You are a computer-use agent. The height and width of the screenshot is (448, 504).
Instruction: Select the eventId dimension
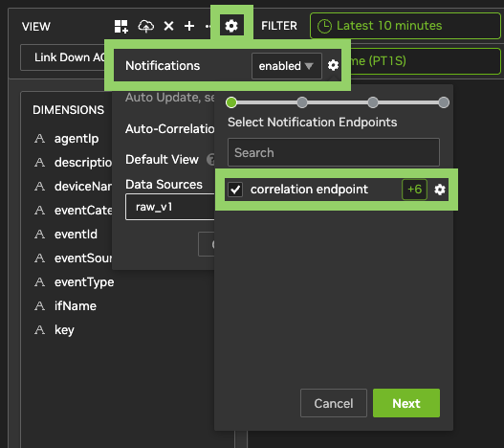[x=76, y=235]
